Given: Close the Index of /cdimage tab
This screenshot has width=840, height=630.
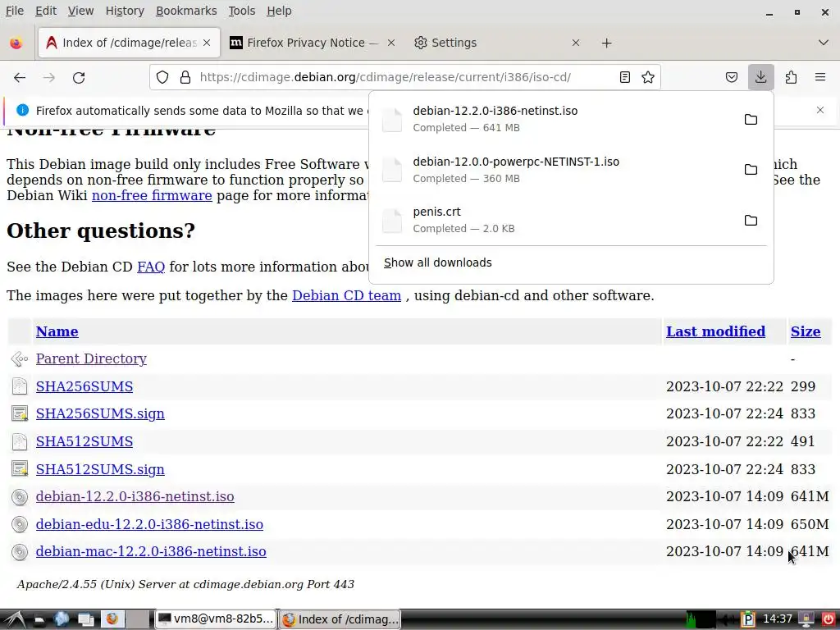Looking at the screenshot, I should pyautogui.click(x=207, y=43).
